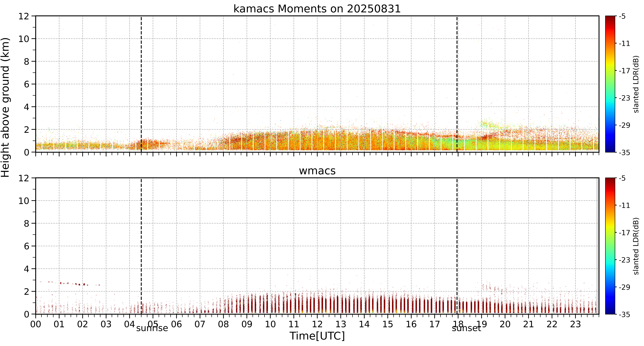The image size is (644, 346).
Task: Click the "sunset" label below the time axis
Action: click(x=466, y=328)
